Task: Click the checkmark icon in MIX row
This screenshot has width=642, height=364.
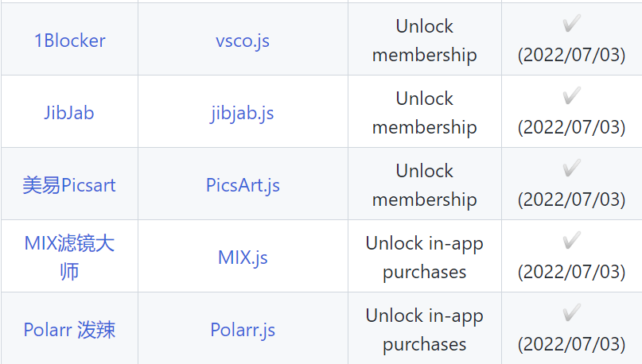Action: (x=571, y=242)
